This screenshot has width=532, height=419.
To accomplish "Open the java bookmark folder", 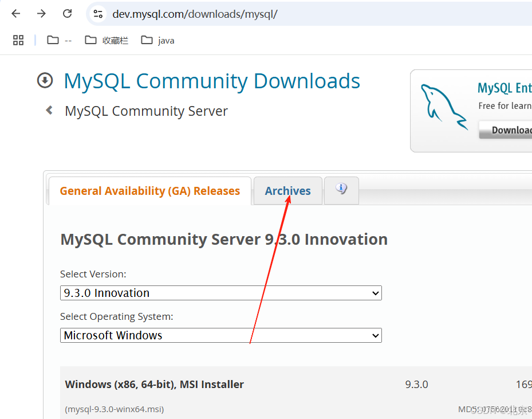I will [158, 40].
